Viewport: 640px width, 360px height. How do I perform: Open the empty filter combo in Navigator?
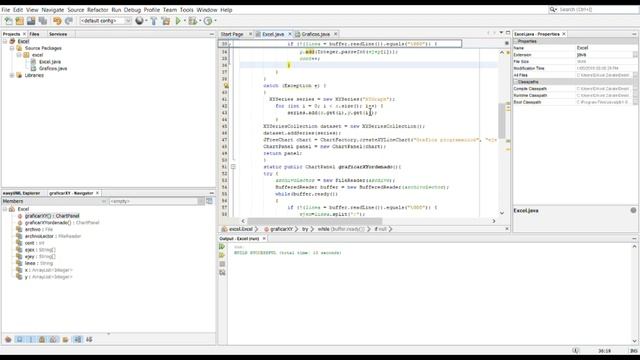(x=157, y=201)
